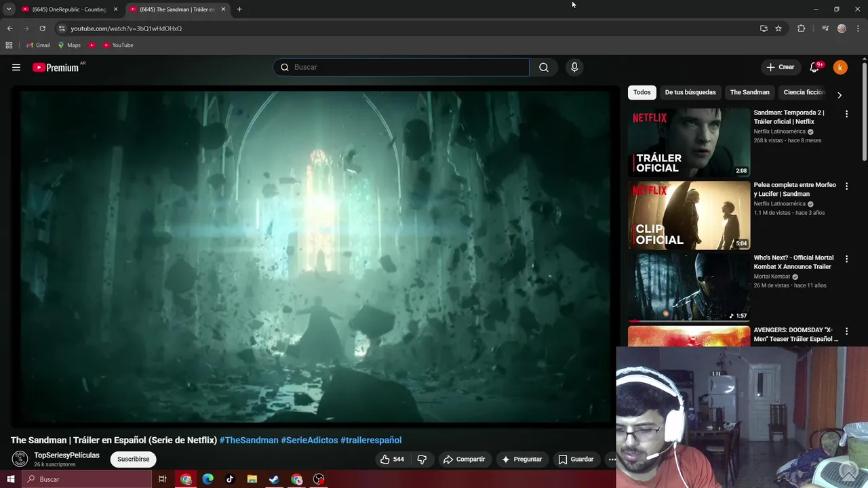
Task: Subscribe with the Suscribirse button
Action: pos(133,459)
